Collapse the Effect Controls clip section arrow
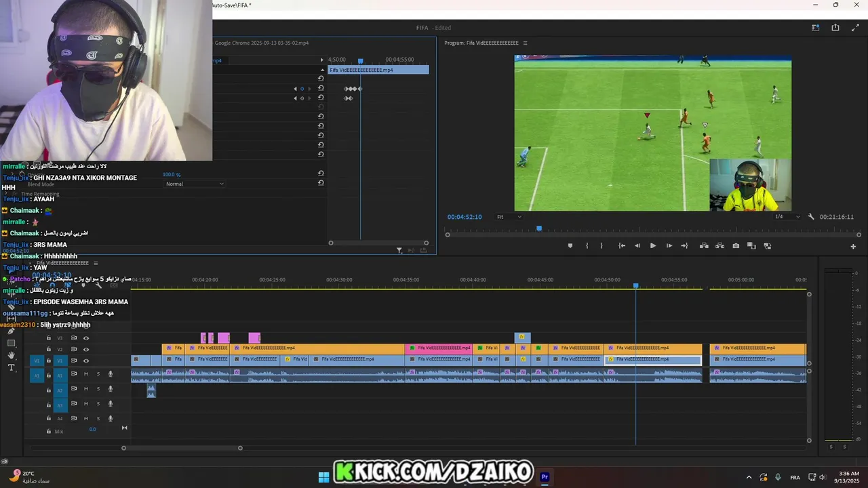Image resolution: width=868 pixels, height=488 pixels. pos(321,70)
